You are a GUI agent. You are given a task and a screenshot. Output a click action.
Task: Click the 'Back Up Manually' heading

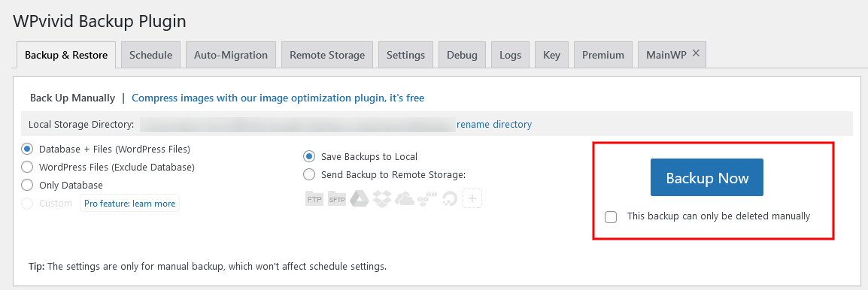click(x=72, y=98)
